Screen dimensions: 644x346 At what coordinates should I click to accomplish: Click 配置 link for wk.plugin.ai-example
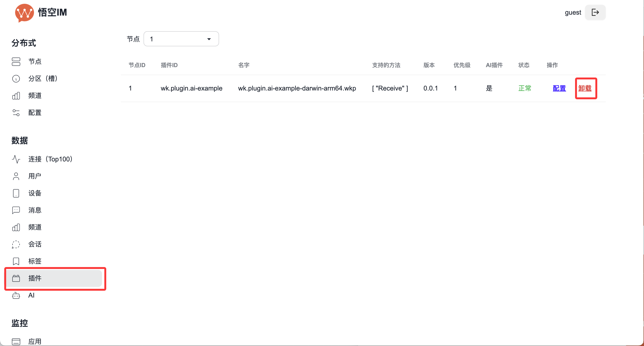click(559, 88)
